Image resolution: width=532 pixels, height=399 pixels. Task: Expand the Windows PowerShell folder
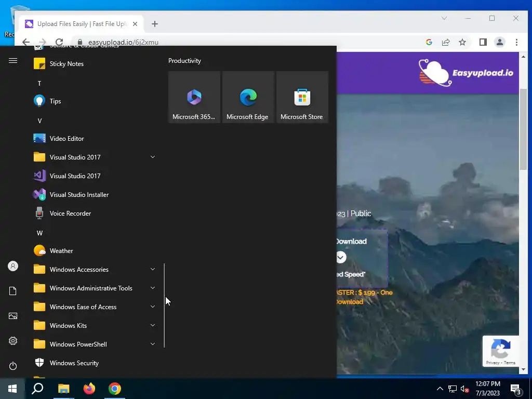pos(95,344)
